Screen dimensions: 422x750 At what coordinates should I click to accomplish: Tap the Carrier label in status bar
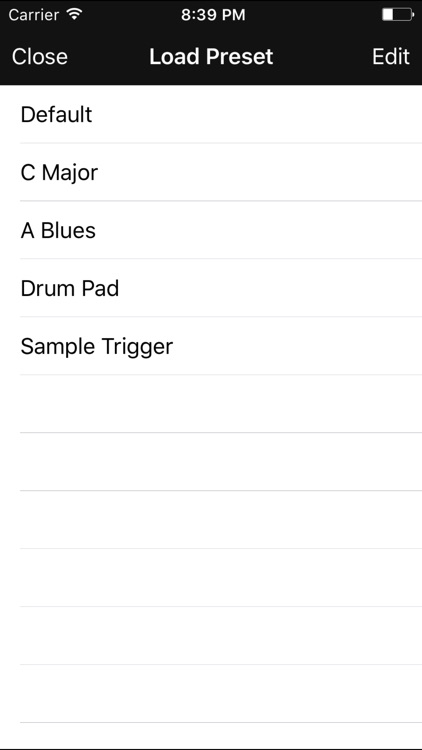pyautogui.click(x=35, y=15)
